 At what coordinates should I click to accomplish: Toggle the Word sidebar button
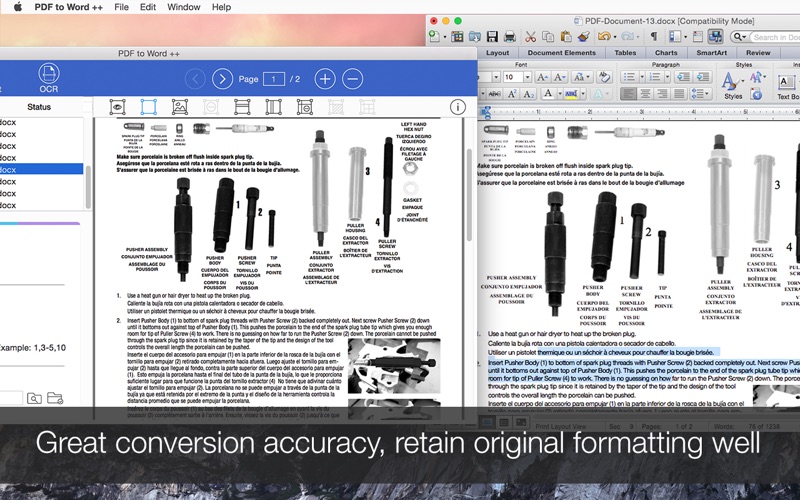coord(675,36)
